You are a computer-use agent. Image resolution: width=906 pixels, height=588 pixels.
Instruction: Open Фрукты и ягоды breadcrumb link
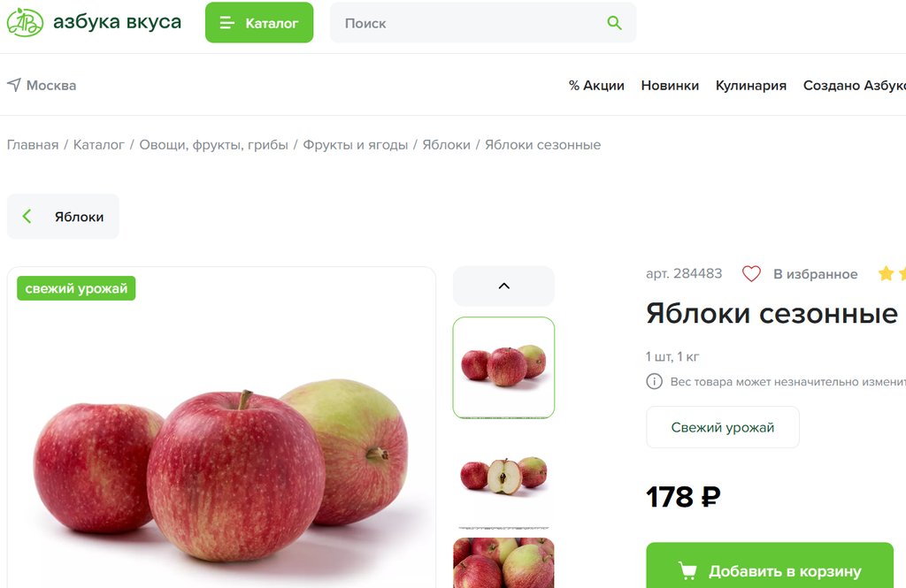tap(356, 145)
